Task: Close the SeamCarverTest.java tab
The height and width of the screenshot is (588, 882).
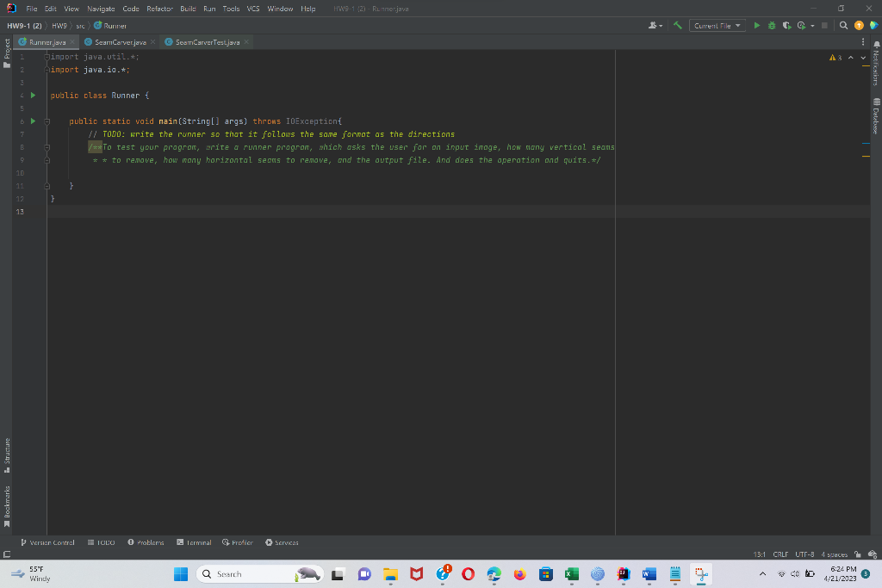Action: [246, 42]
